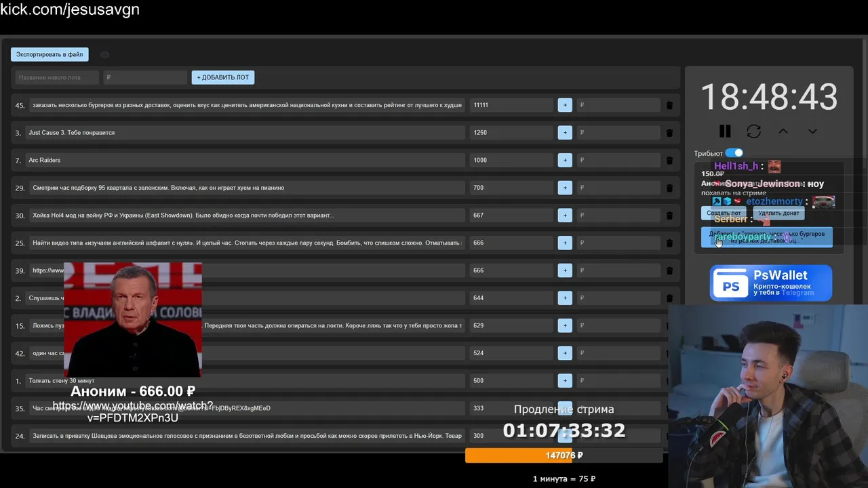Reset the timer with circular arrows icon

(x=753, y=131)
